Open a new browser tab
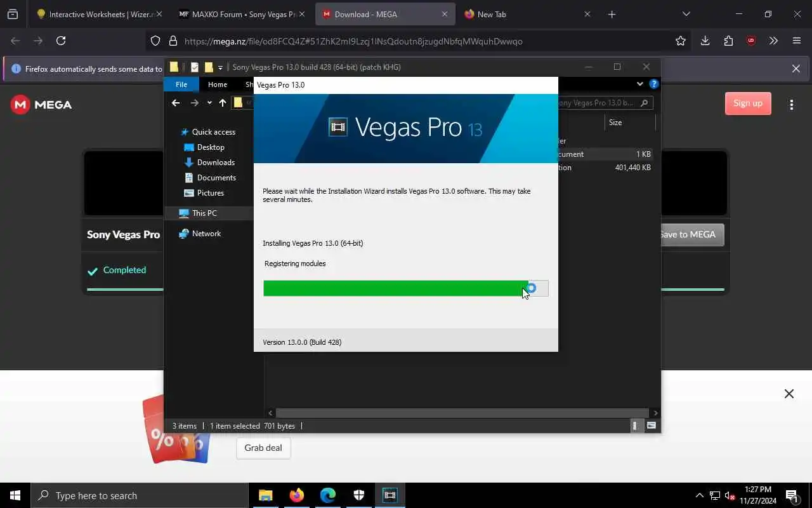Screen dimensions: 812x508 (x=612, y=14)
